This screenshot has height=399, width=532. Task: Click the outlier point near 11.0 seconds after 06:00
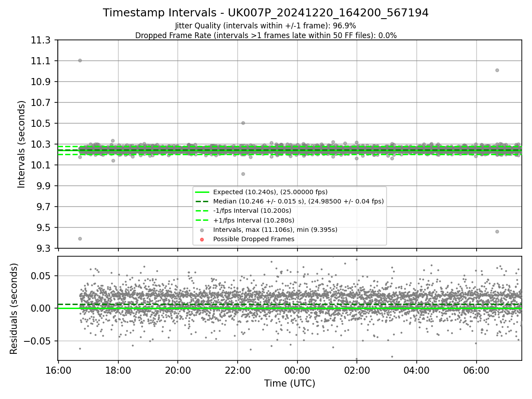497,70
